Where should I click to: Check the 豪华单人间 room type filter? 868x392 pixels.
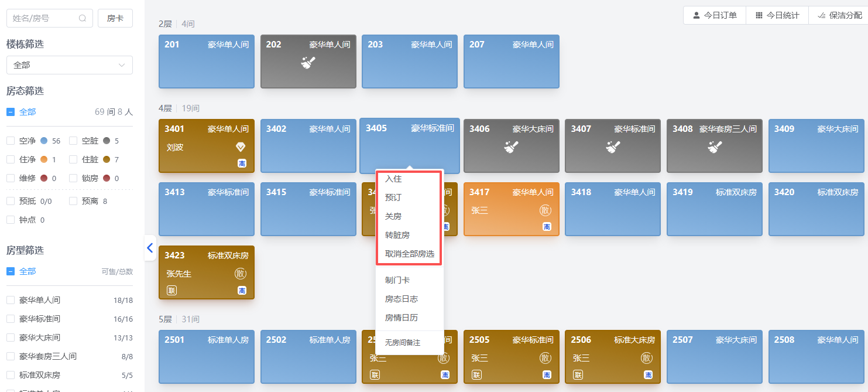pos(11,300)
